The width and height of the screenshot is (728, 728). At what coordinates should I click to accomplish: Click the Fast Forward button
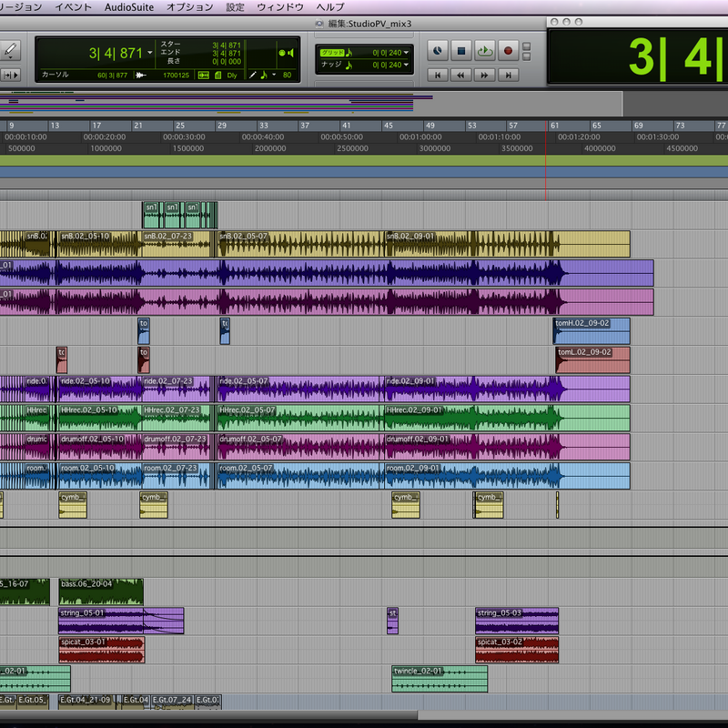pyautogui.click(x=485, y=75)
